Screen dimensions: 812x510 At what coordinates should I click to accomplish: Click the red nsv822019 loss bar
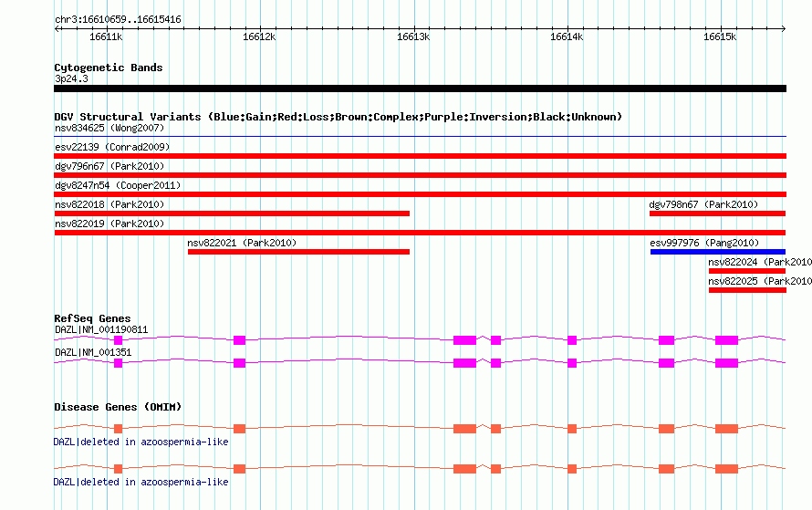pos(420,233)
